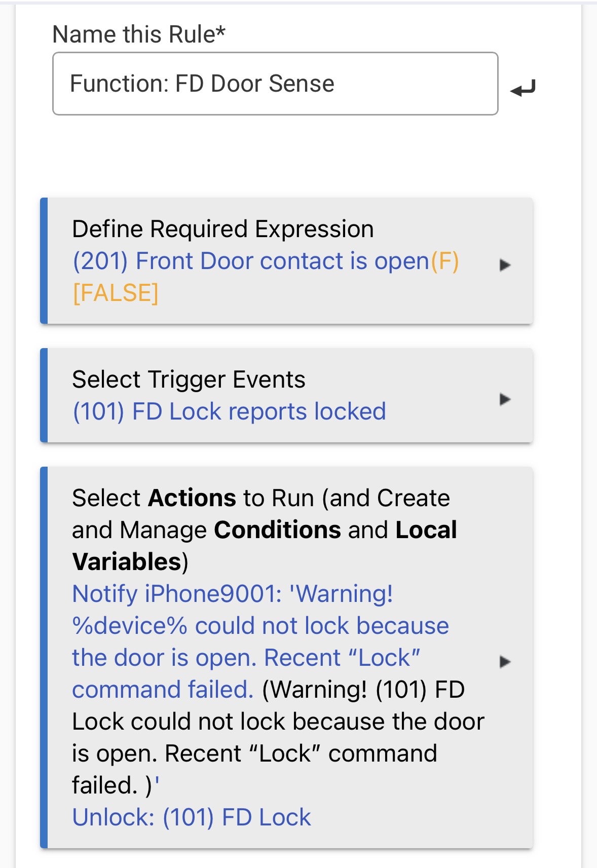This screenshot has height=868, width=597.
Task: Expand the Select Actions to Run arrow
Action: tap(505, 662)
